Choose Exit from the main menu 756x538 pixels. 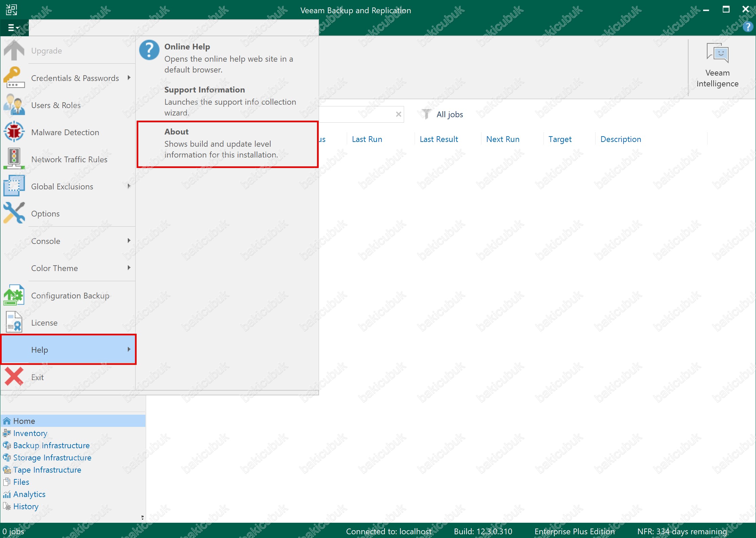[68, 377]
